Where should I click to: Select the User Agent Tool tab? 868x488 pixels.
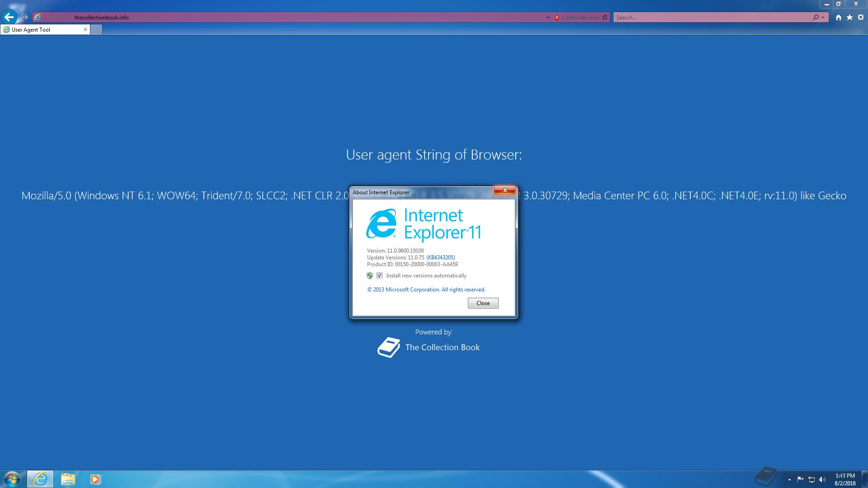[x=45, y=30]
